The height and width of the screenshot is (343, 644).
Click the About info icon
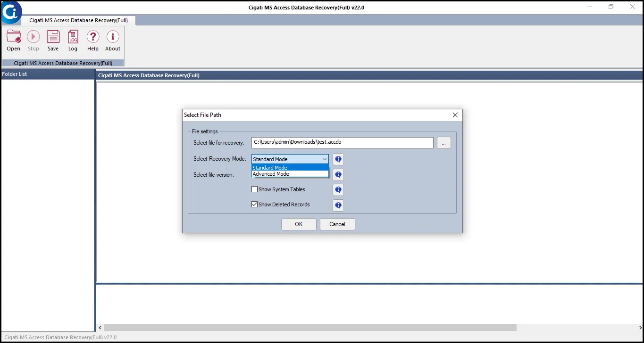[113, 37]
